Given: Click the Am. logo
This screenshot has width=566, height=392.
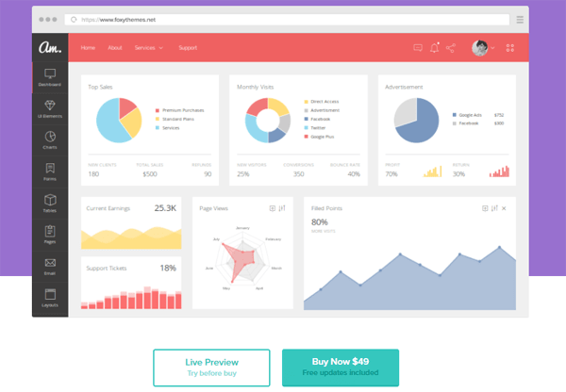Looking at the screenshot, I should 50,47.
